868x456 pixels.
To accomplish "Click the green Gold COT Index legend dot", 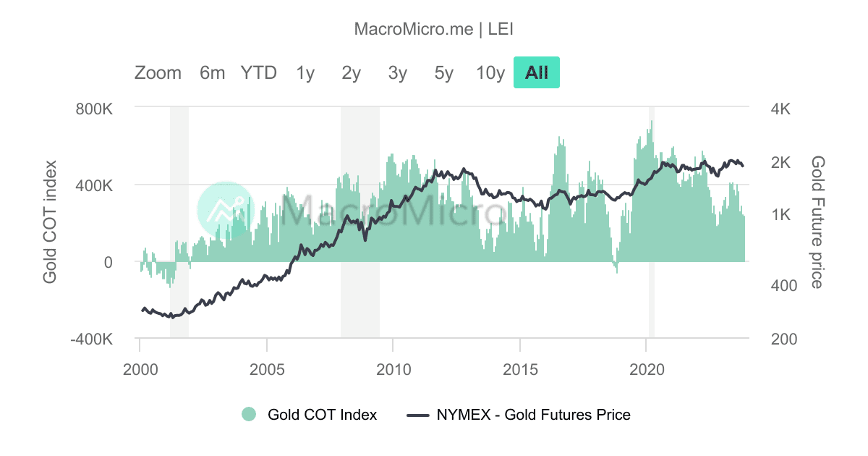I will [250, 415].
